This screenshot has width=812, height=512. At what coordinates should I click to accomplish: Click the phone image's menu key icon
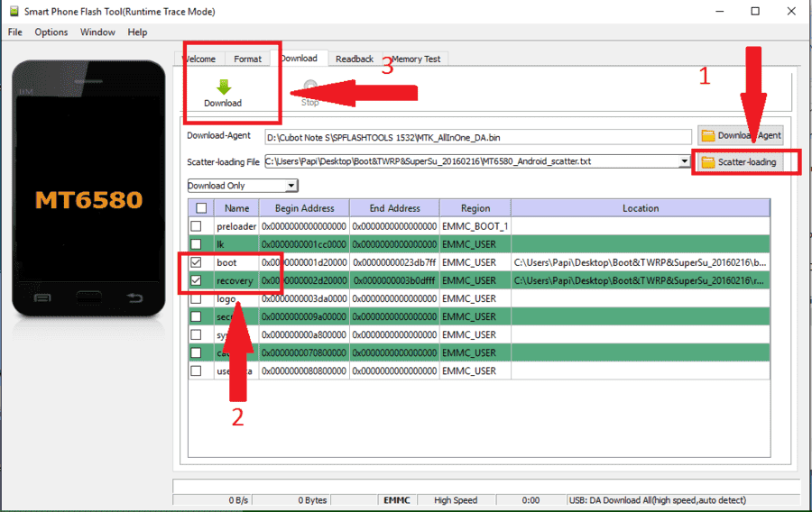click(x=42, y=297)
